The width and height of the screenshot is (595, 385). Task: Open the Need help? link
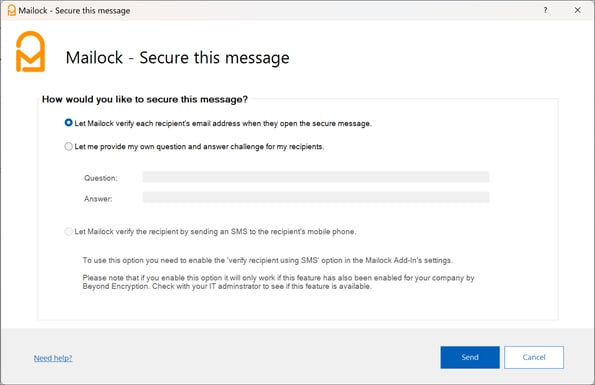(x=53, y=358)
